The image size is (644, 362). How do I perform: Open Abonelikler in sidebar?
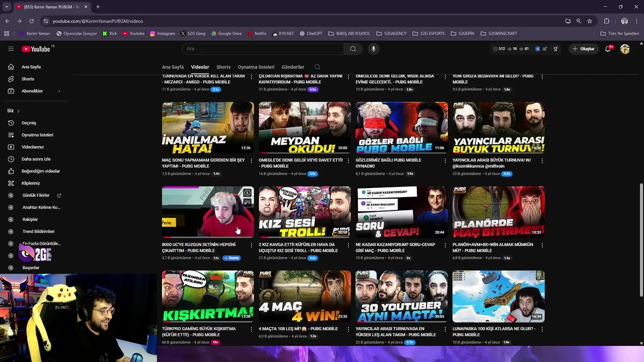33,91
